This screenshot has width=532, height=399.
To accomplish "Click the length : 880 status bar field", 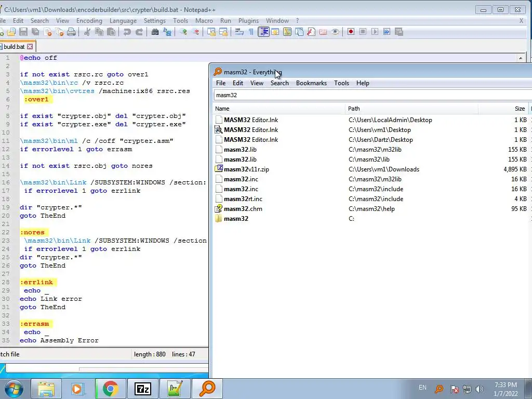I will pyautogui.click(x=150, y=354).
